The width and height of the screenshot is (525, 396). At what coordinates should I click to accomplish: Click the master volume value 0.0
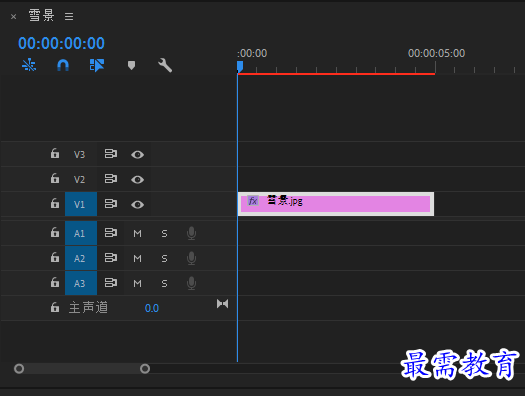[152, 308]
